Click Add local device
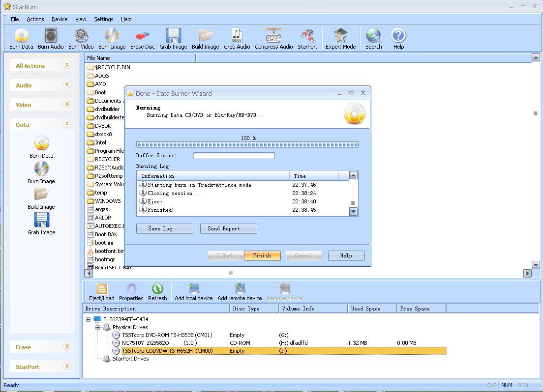This screenshot has width=543, height=392. click(194, 292)
